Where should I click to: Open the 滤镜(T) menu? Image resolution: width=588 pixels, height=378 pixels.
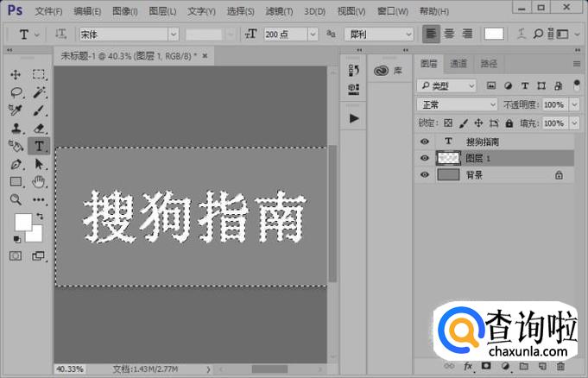279,11
